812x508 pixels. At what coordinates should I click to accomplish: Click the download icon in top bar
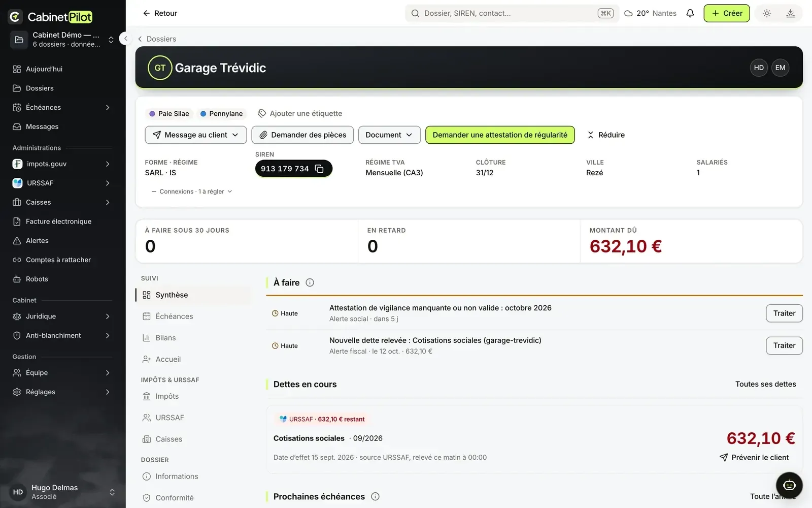click(790, 13)
